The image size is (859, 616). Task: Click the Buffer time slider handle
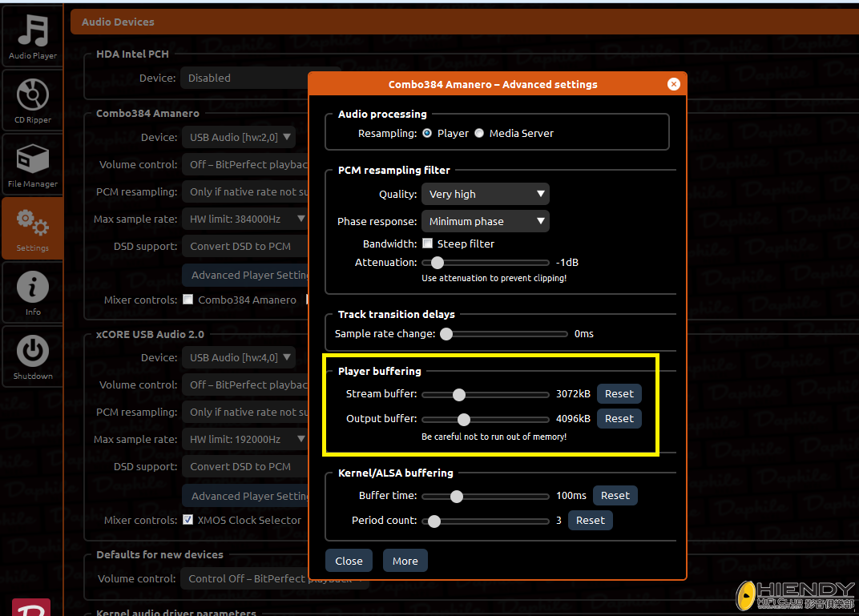[456, 497]
